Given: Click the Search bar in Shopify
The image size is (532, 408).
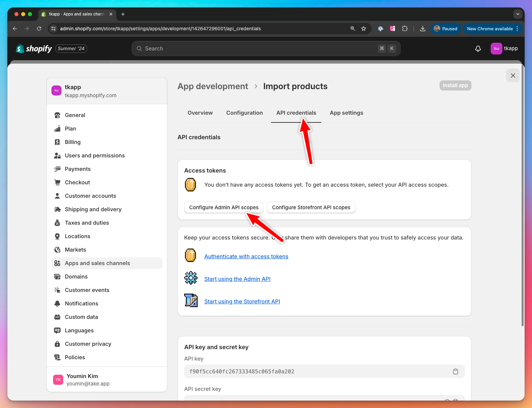Looking at the screenshot, I should [266, 49].
